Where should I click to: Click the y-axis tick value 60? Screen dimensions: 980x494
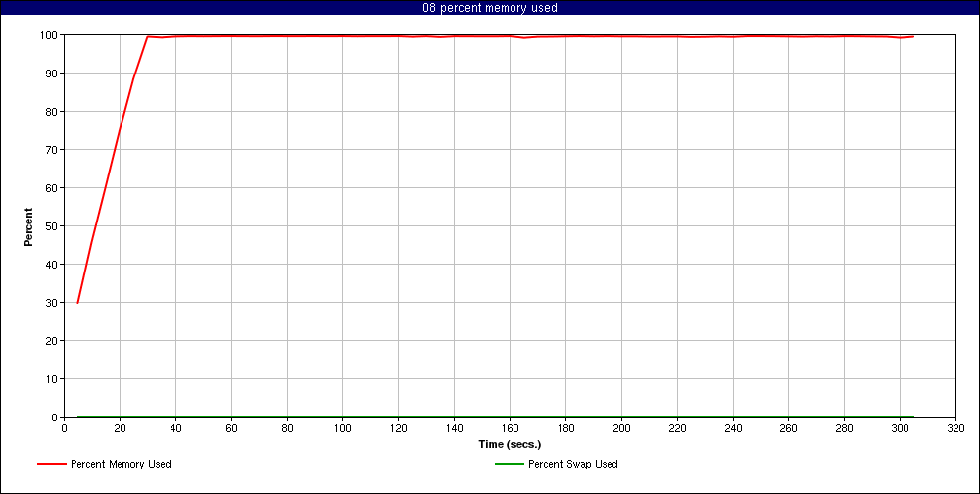pyautogui.click(x=53, y=187)
